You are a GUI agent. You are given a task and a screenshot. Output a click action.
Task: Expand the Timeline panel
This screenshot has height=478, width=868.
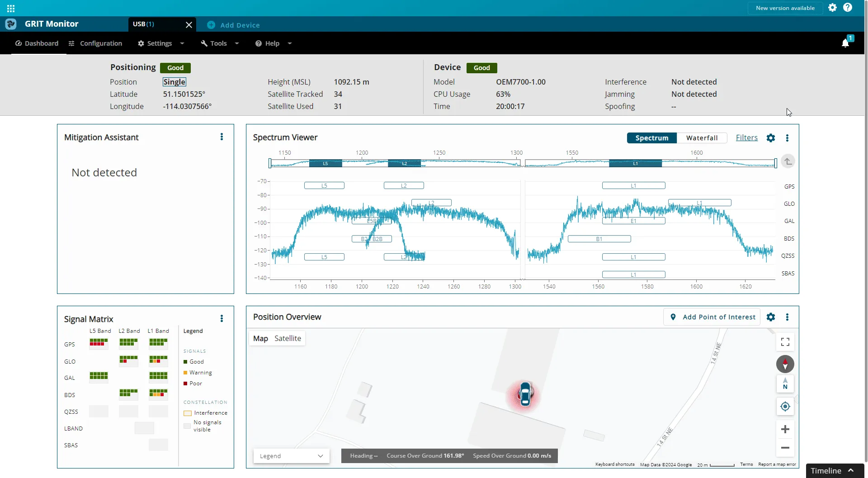(832, 471)
